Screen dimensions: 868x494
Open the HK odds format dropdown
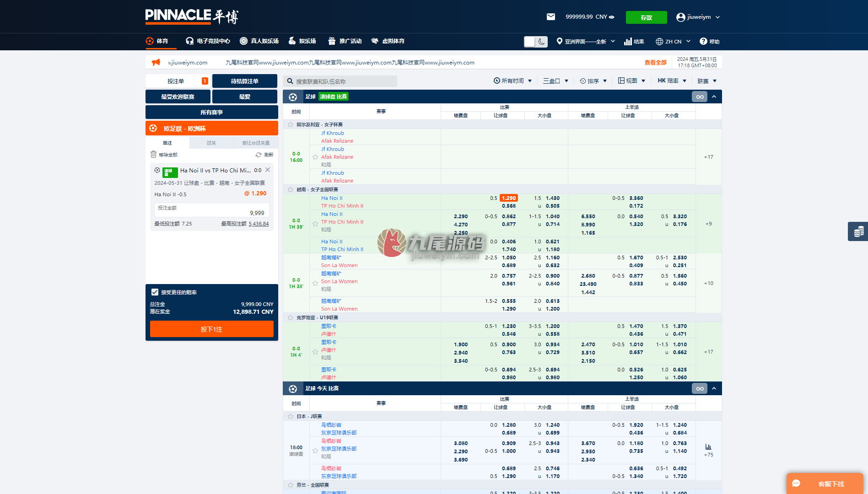click(x=672, y=81)
